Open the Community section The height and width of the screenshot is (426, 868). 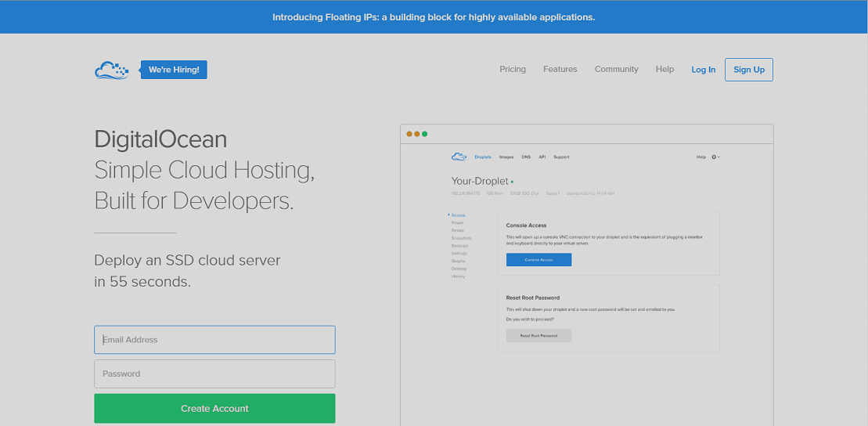pyautogui.click(x=617, y=69)
